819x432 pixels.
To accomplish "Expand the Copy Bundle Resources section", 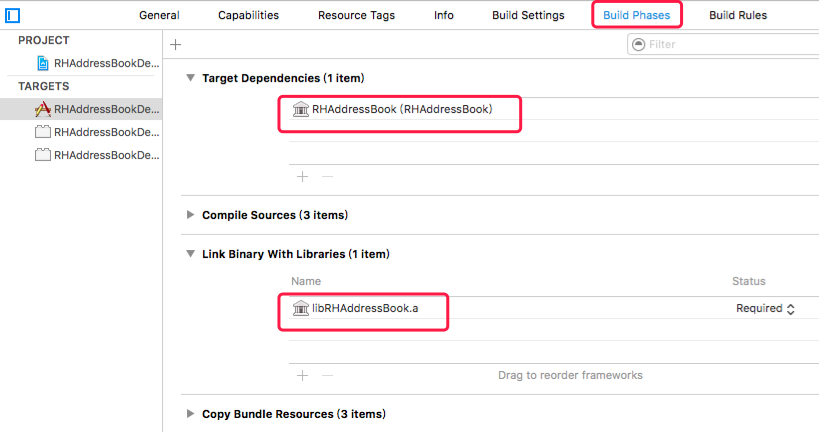I will (x=191, y=414).
